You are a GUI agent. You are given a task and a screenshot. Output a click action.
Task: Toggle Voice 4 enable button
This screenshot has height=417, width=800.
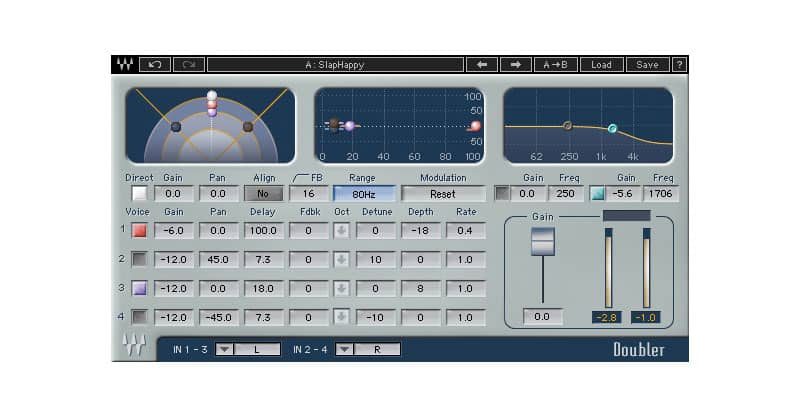tap(139, 317)
